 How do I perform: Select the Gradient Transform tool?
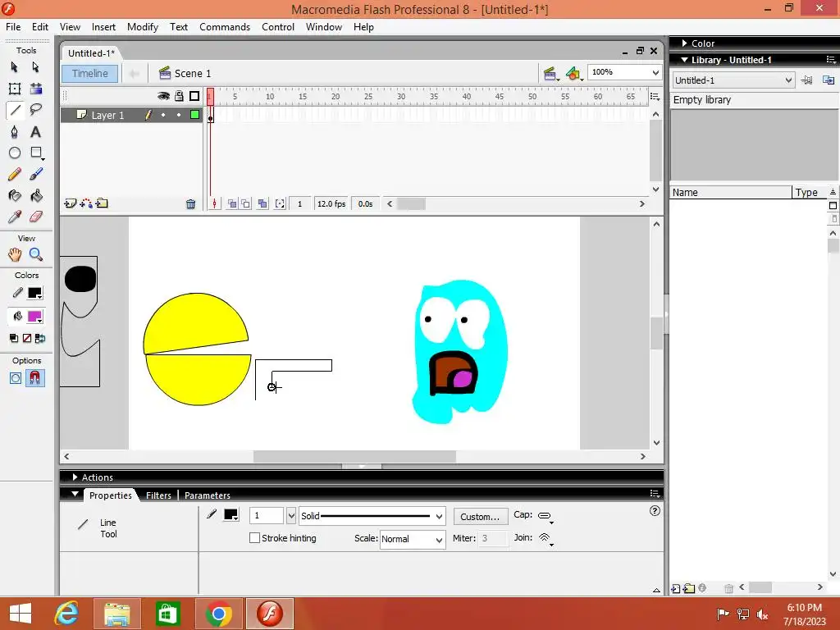35,89
